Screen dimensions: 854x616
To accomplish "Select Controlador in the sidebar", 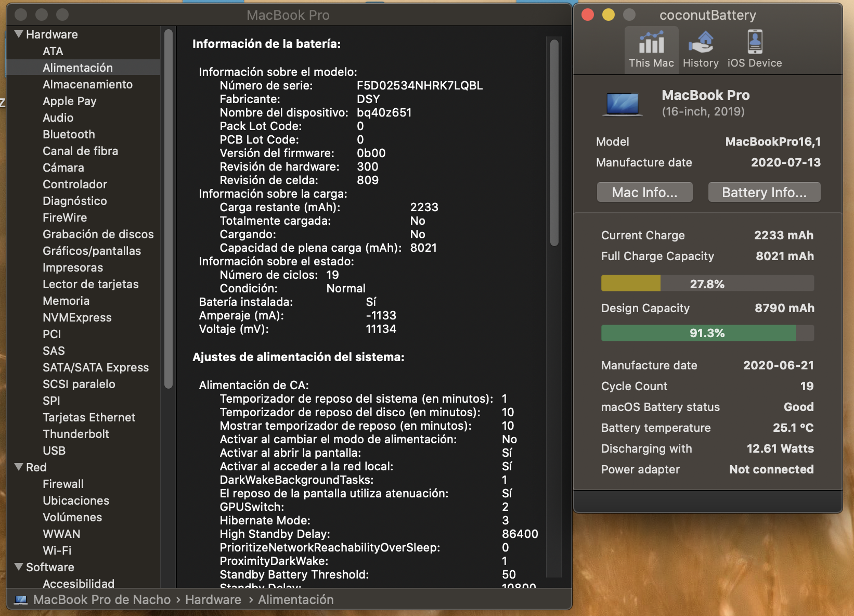I will pos(75,184).
